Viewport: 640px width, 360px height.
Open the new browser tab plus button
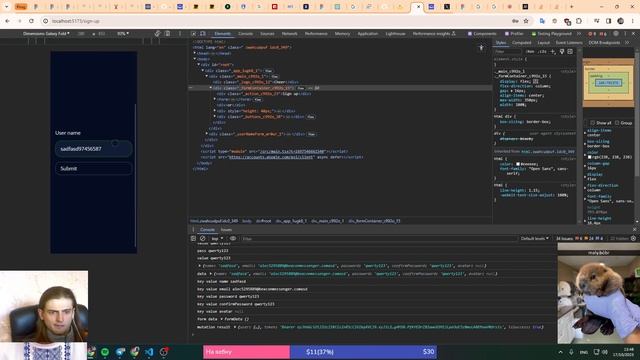[571, 7]
